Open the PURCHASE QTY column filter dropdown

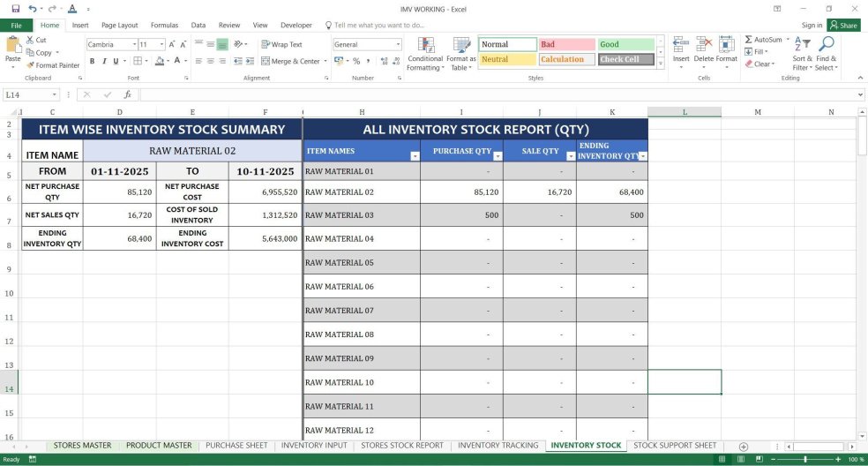[498, 156]
